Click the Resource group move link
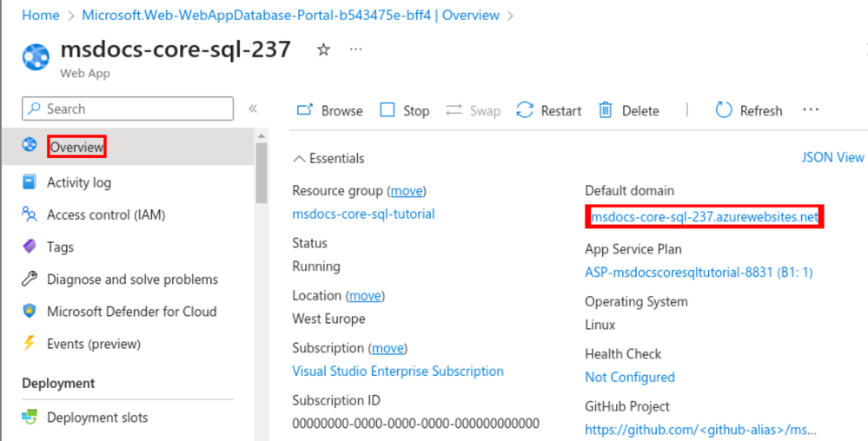This screenshot has width=868, height=441. [x=407, y=191]
